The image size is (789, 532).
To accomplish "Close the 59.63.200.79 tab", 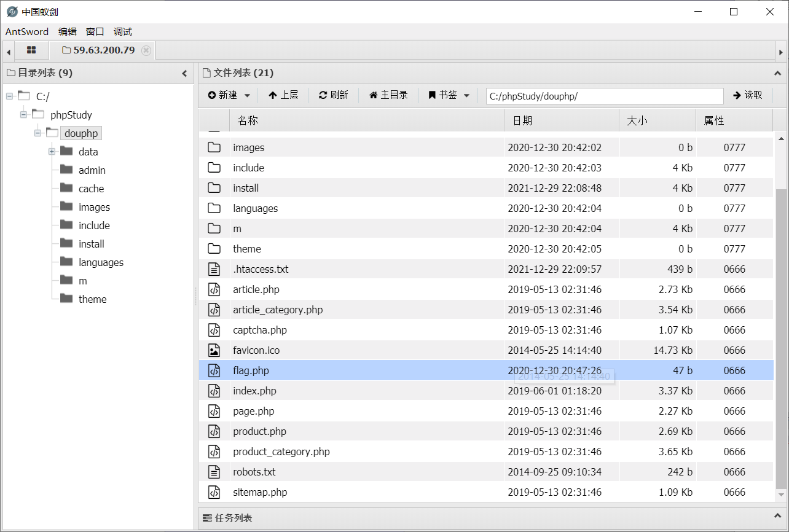I will click(146, 50).
